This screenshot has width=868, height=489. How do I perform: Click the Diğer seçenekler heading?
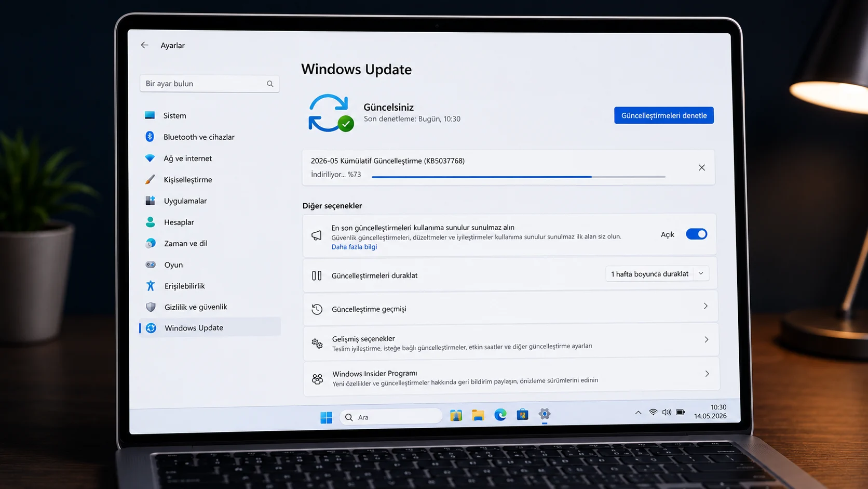coord(332,206)
